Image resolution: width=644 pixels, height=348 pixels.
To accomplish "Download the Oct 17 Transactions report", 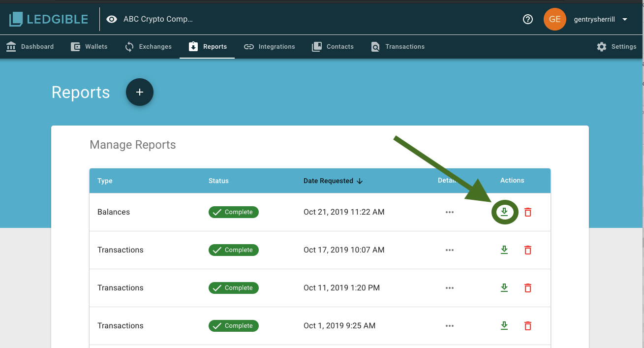I will (x=504, y=250).
